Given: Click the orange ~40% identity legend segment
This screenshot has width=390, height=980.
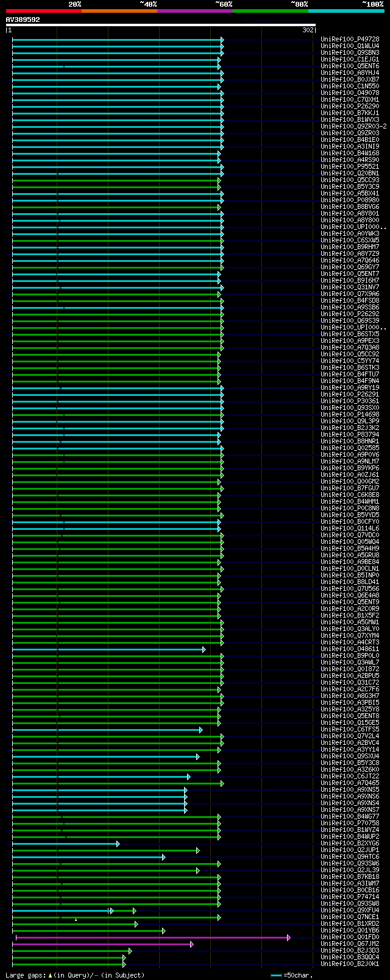Looking at the screenshot, I should click(x=119, y=10).
